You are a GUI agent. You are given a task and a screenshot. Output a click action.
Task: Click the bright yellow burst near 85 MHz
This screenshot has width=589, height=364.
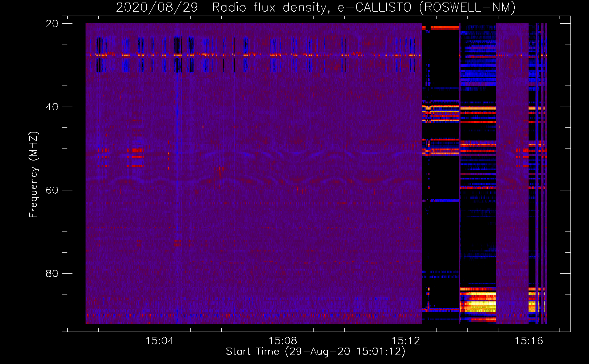478,302
